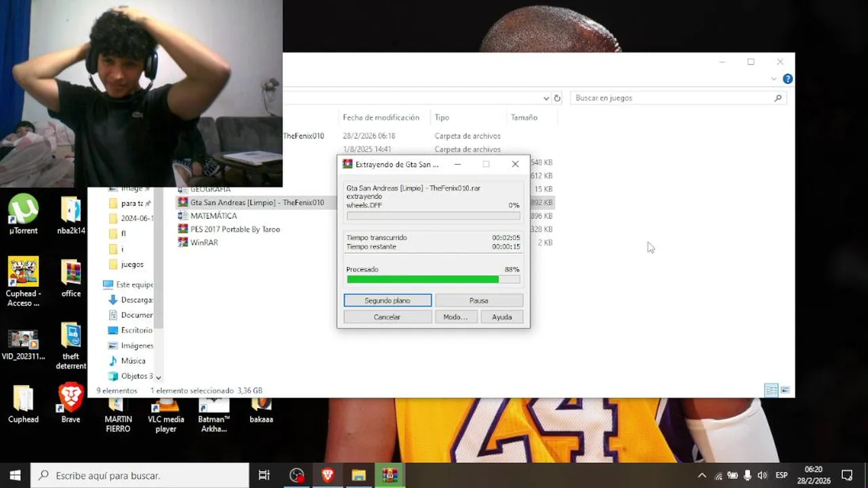The image size is (868, 488).
Task: Click the taskbar search box
Action: coord(140,475)
